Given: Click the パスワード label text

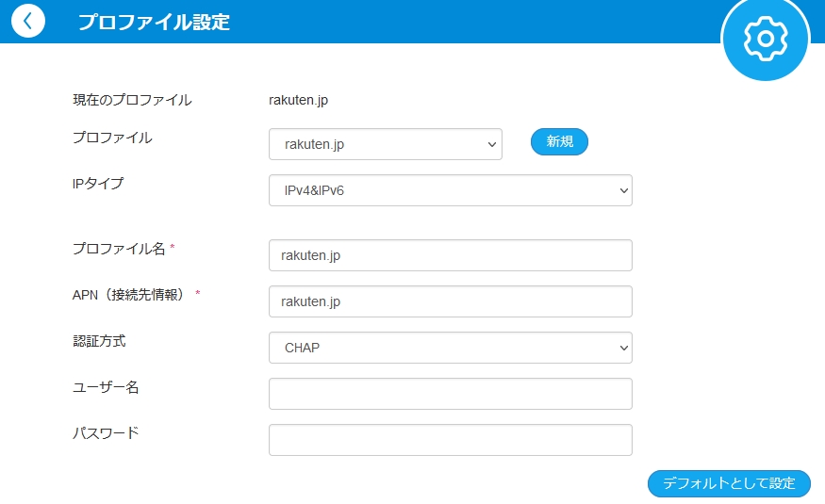Looking at the screenshot, I should pos(106,433).
